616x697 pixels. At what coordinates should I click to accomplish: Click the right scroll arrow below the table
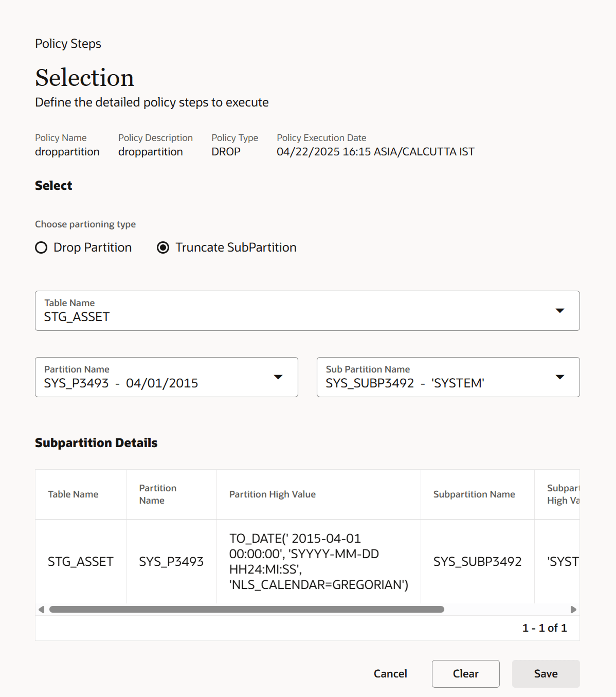[574, 609]
